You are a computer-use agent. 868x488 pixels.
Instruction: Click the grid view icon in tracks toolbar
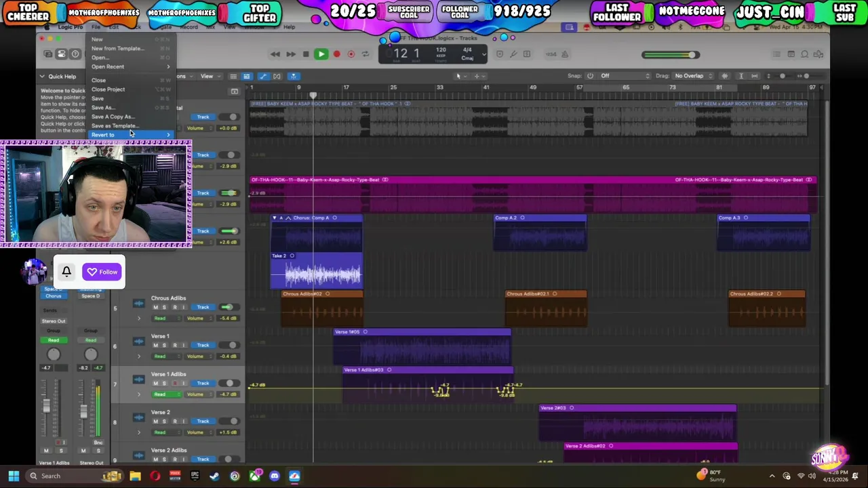point(233,76)
